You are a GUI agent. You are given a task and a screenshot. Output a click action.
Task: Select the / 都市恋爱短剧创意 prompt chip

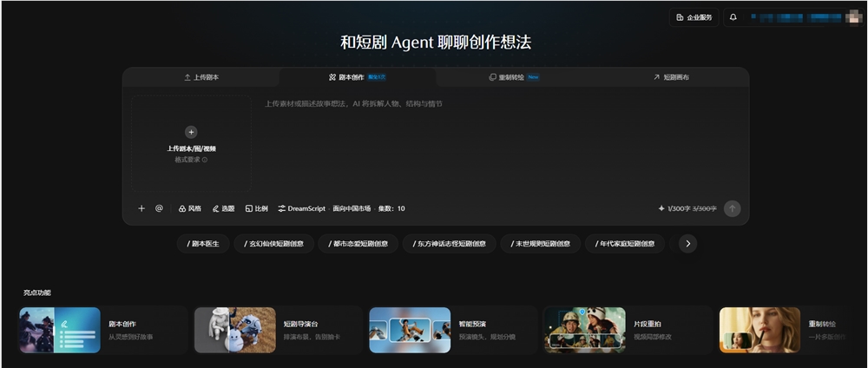click(358, 244)
